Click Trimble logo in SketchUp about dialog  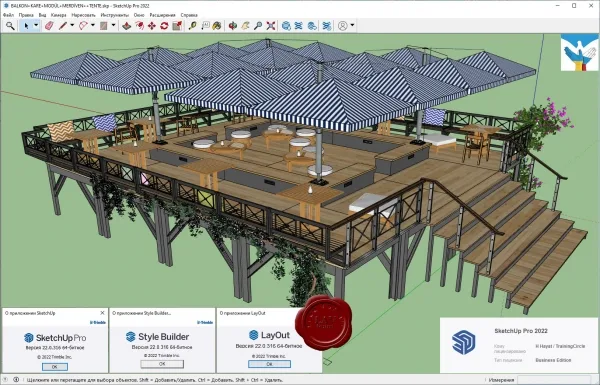pyautogui.click(x=98, y=323)
